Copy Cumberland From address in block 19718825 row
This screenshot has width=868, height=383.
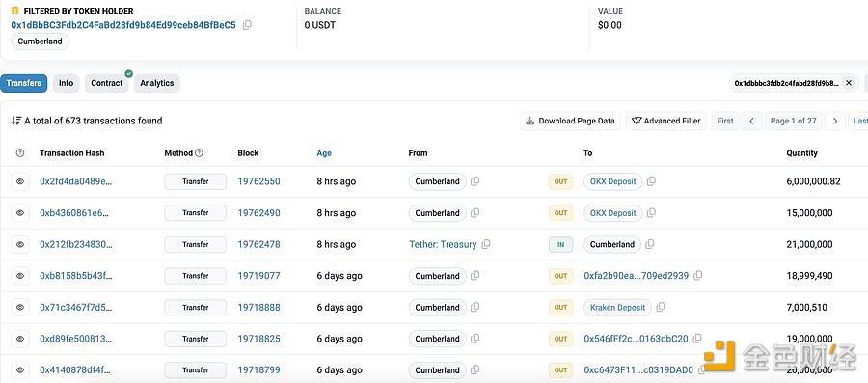[x=475, y=339]
